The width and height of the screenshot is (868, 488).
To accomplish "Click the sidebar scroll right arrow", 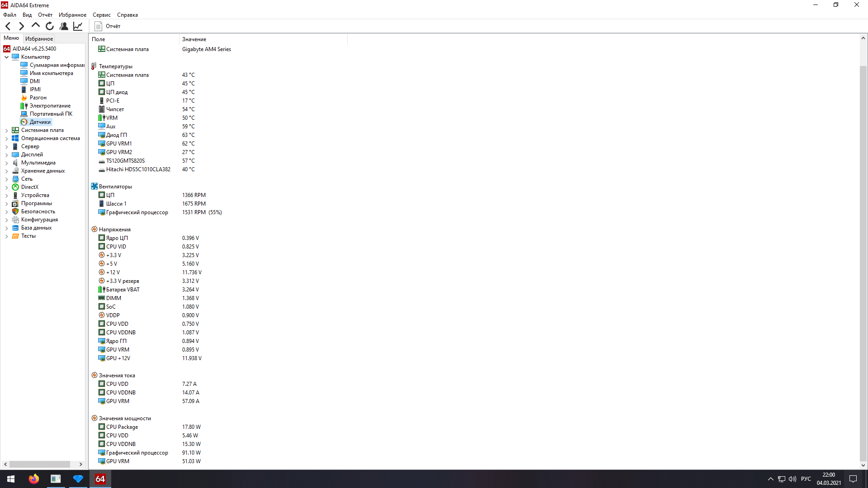I will 81,464.
